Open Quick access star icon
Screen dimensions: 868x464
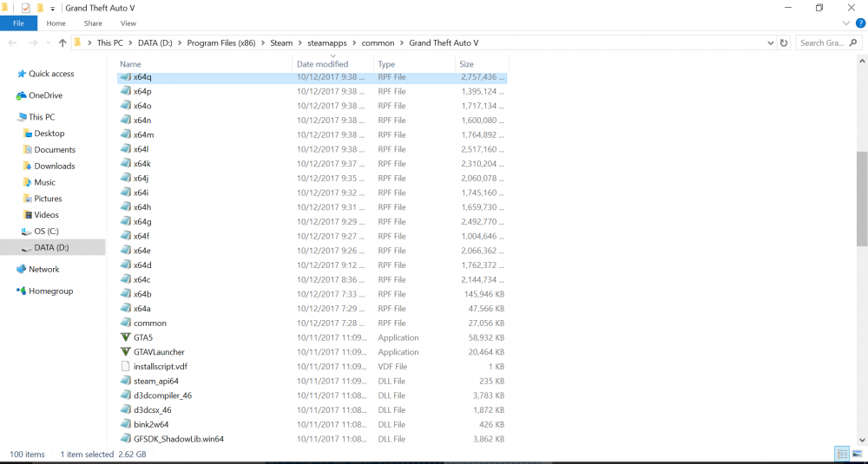point(22,74)
